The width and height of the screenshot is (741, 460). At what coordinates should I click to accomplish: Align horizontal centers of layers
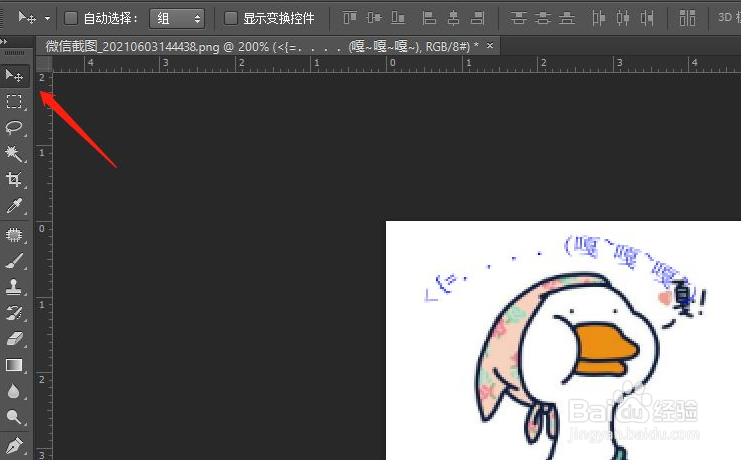[x=454, y=18]
